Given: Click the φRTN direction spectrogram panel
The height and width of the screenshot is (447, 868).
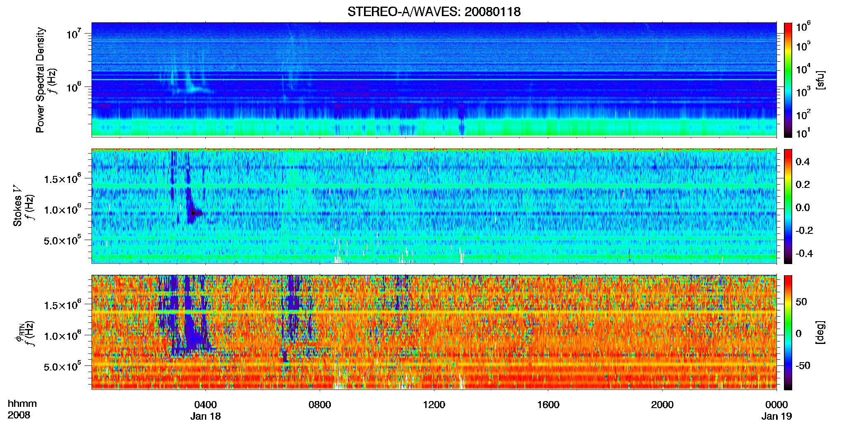Looking at the screenshot, I should click(x=434, y=332).
